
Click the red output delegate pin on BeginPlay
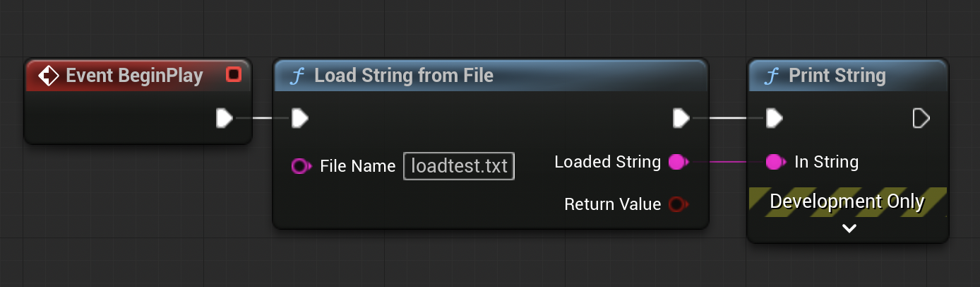(x=234, y=74)
